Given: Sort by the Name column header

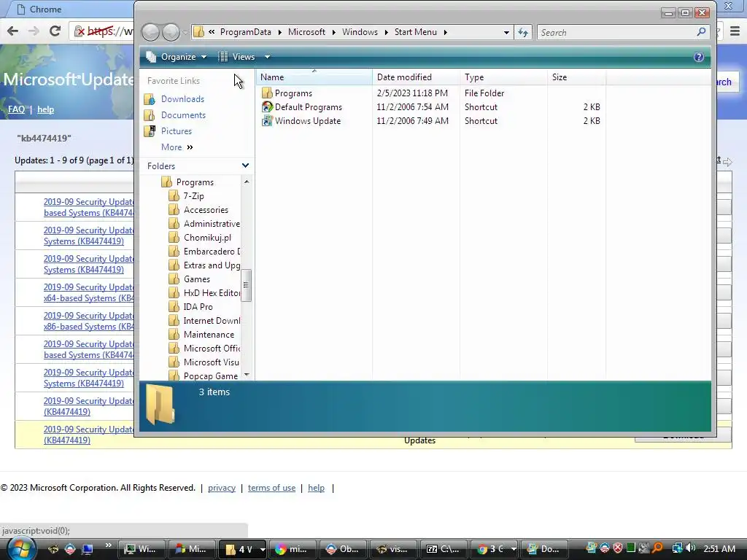Looking at the screenshot, I should [314, 77].
